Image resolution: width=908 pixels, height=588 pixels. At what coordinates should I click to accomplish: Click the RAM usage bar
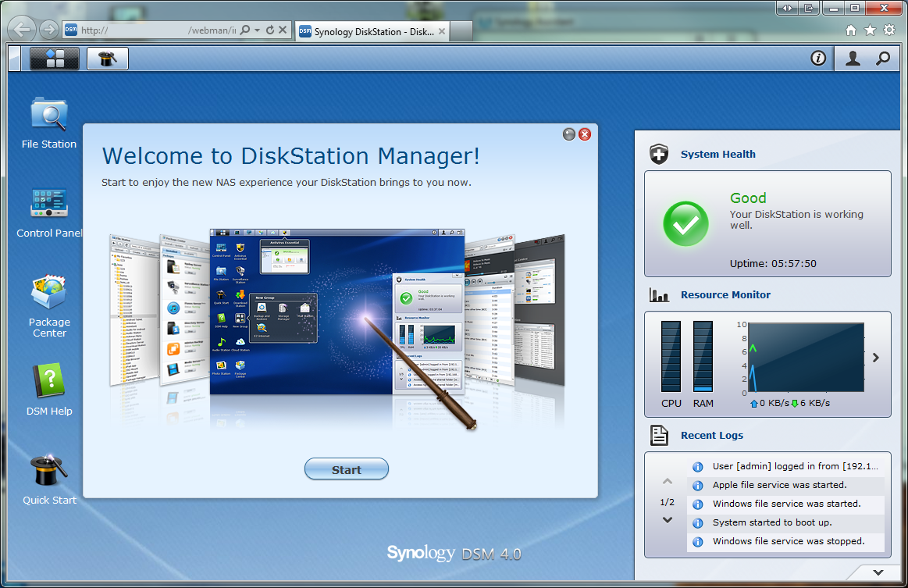tap(703, 357)
